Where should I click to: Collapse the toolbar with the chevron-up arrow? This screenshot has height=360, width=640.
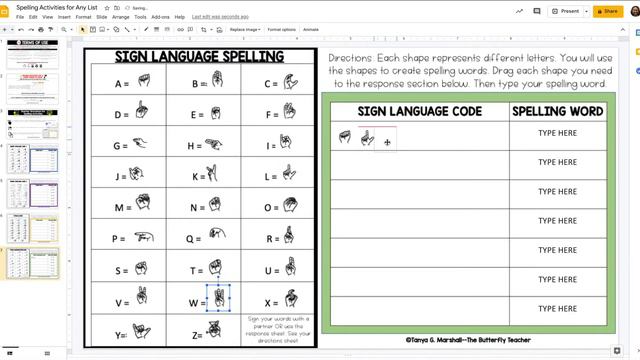(622, 30)
